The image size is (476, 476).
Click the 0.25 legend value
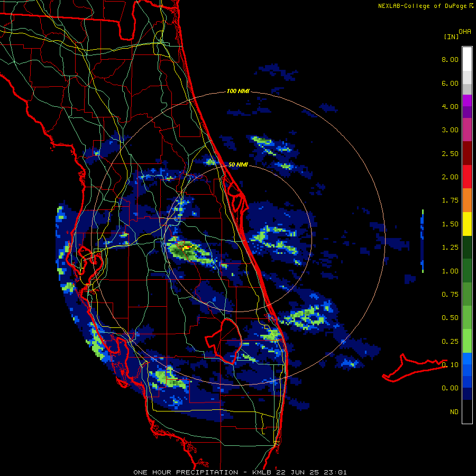(450, 342)
